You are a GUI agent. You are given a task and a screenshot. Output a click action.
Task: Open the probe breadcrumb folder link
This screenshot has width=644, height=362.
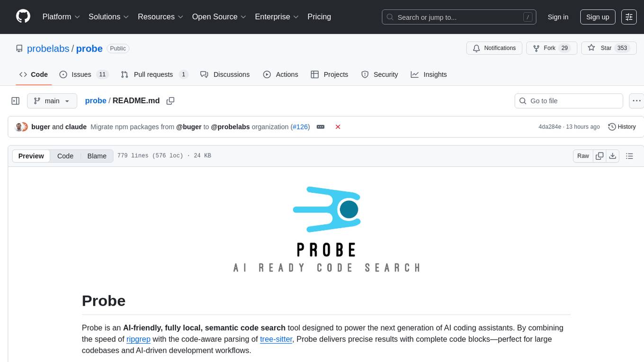click(x=96, y=101)
